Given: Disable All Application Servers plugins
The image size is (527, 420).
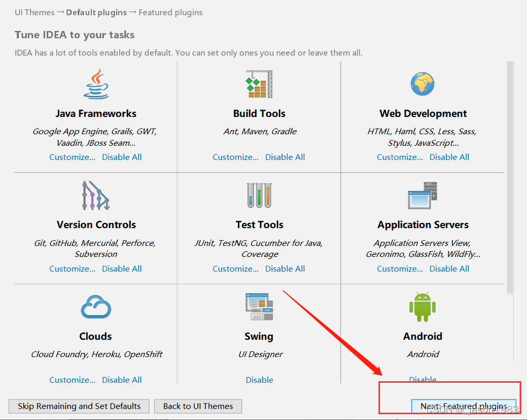Looking at the screenshot, I should [449, 269].
